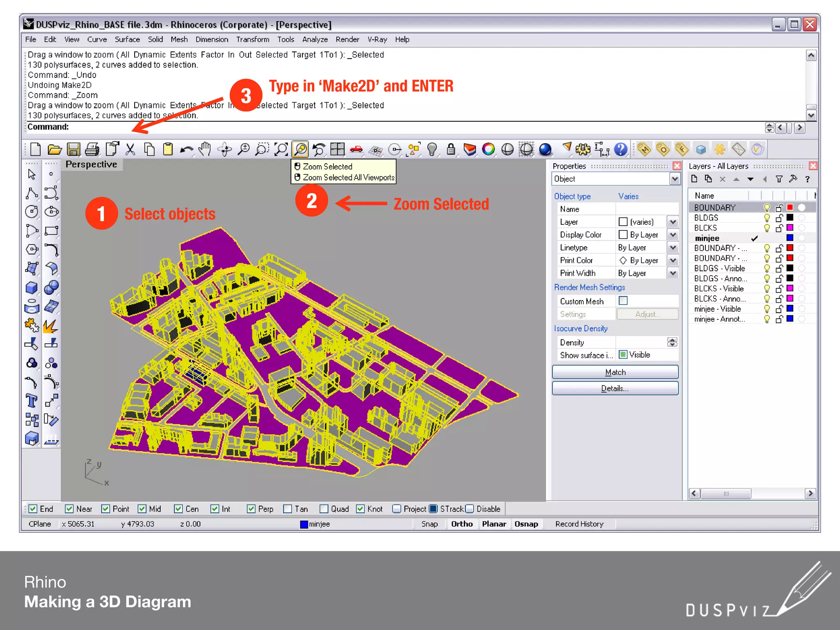
Task: Click the options gear icon
Action: [x=583, y=149]
